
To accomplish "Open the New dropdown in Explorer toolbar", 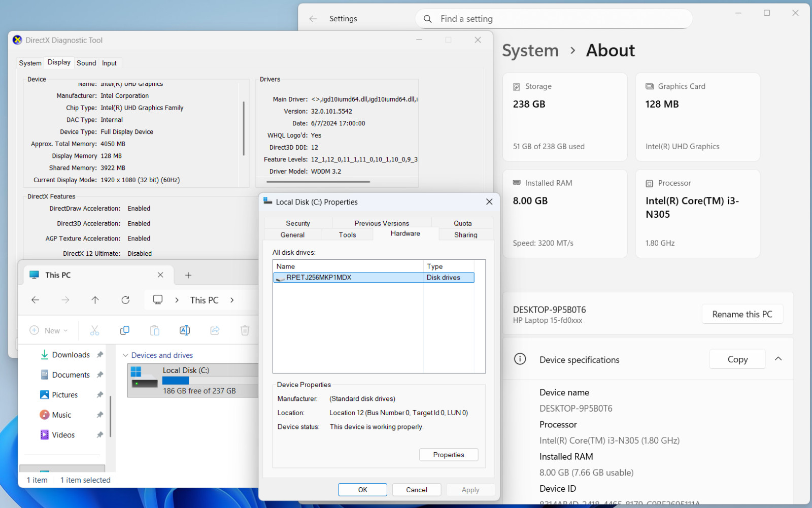I will coord(49,330).
